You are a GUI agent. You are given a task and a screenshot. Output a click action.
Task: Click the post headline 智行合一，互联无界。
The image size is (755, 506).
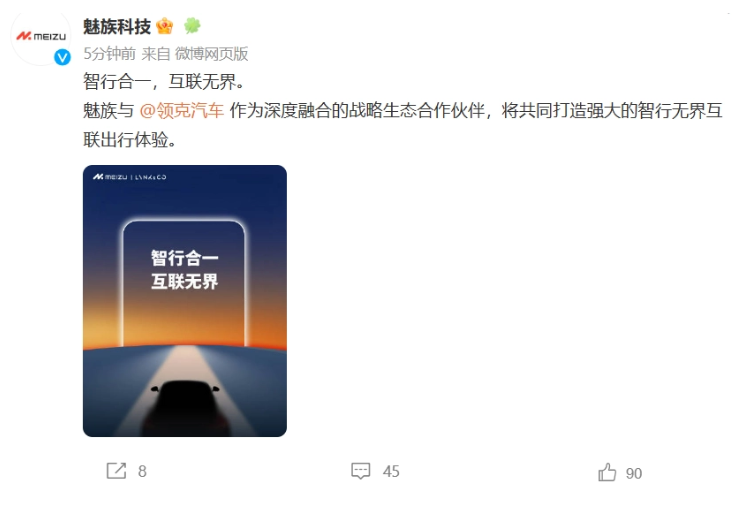click(165, 81)
